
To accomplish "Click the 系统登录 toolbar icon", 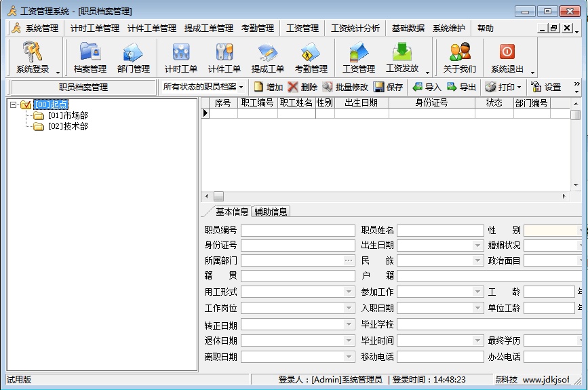I will [x=33, y=53].
